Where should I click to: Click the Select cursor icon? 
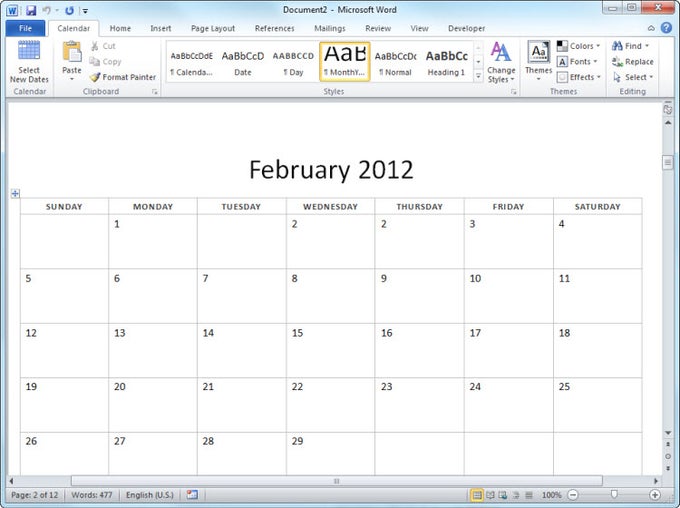(617, 77)
